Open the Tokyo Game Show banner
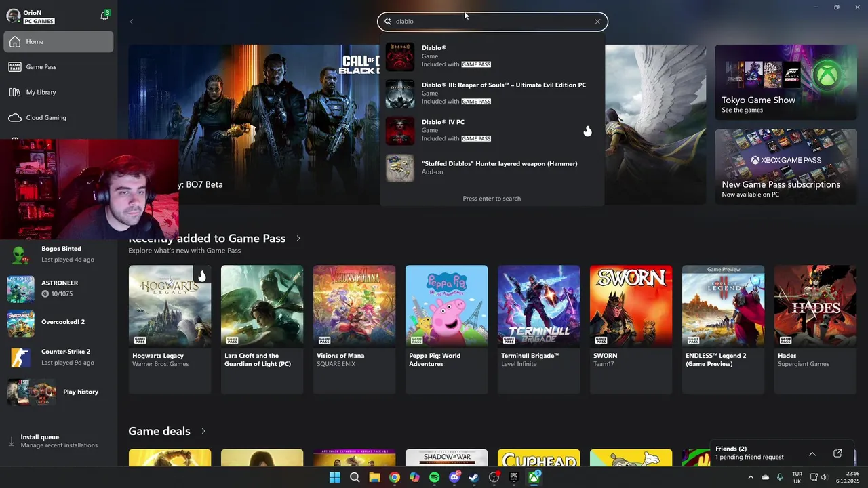 786,82
